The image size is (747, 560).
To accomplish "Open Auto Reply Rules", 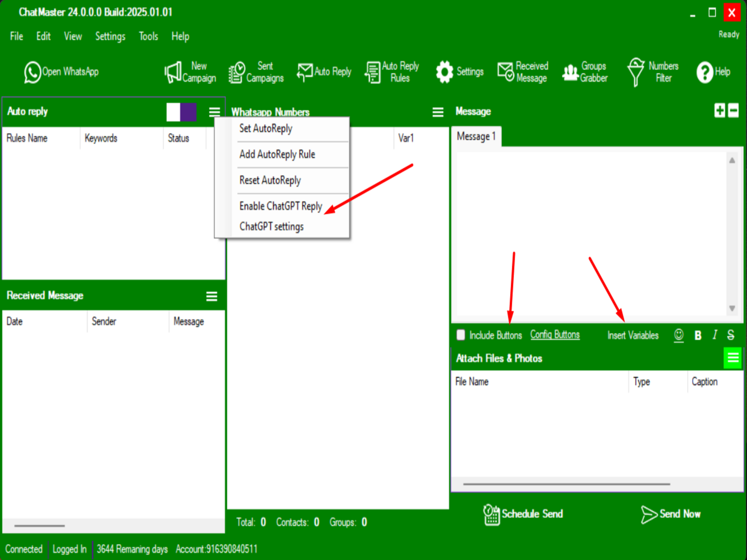I will (392, 72).
